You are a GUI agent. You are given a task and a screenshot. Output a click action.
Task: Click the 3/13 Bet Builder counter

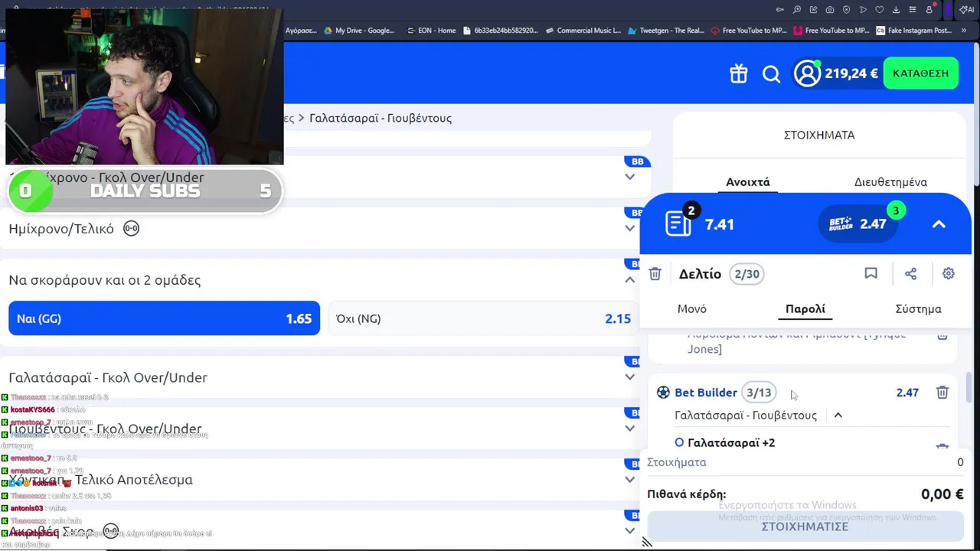click(x=759, y=393)
